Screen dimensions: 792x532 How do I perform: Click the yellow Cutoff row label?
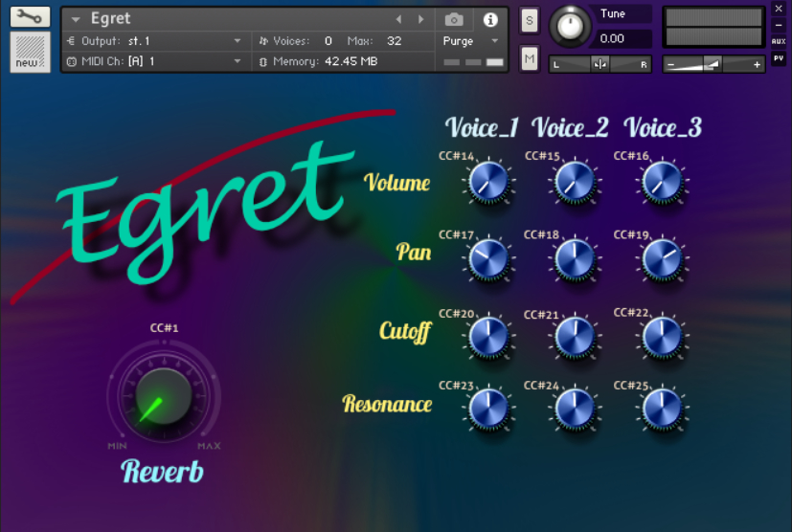406,332
